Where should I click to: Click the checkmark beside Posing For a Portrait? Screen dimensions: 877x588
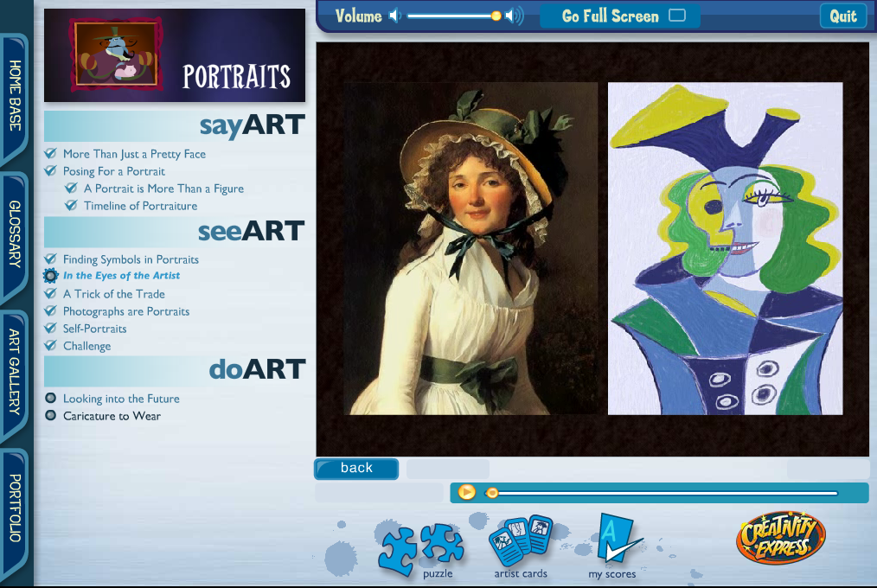click(50, 170)
